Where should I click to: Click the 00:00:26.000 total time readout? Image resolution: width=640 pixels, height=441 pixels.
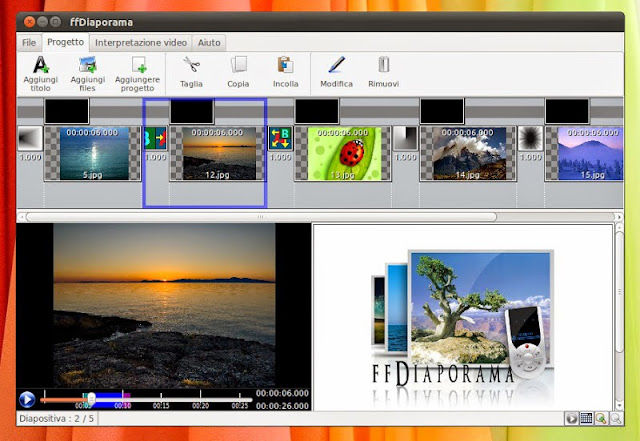tap(282, 406)
